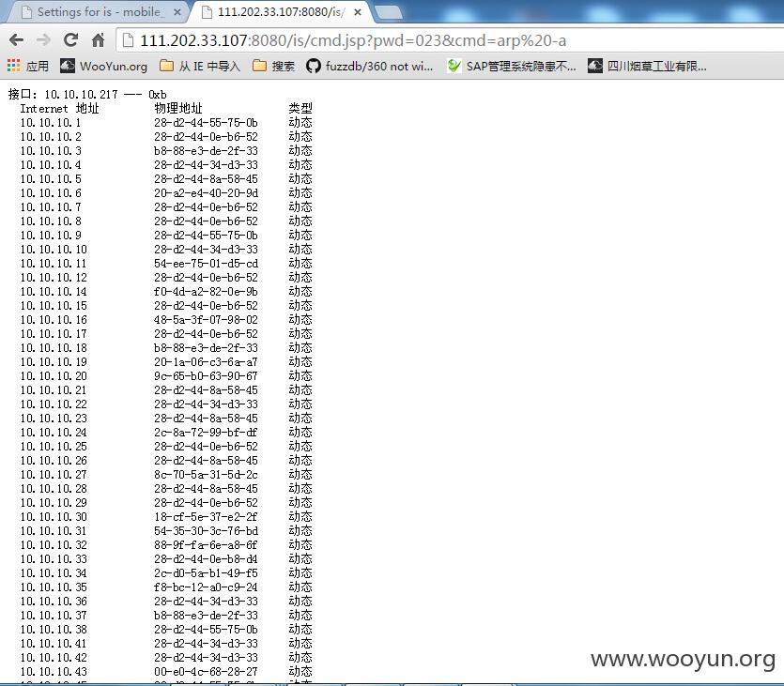Reload the current page
The width and height of the screenshot is (784, 686).
(x=70, y=40)
